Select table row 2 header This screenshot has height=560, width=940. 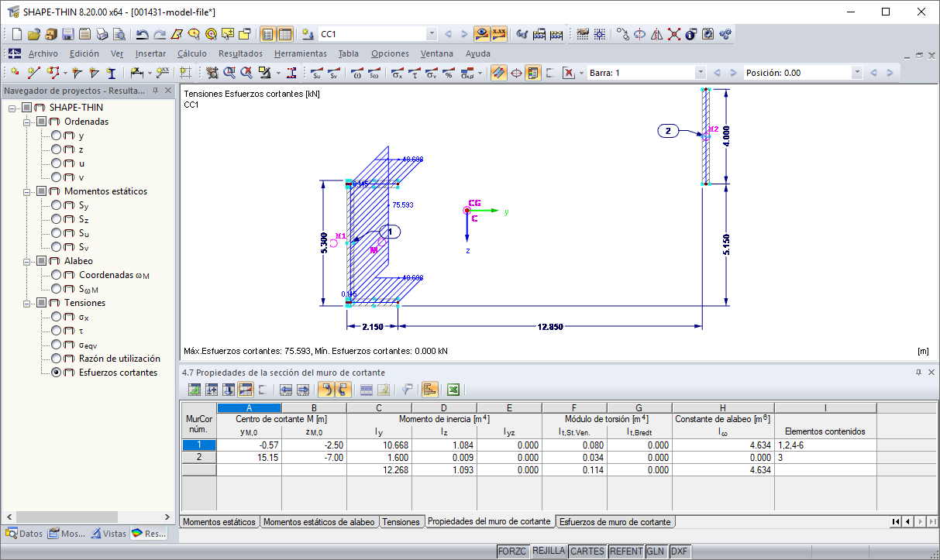point(198,457)
